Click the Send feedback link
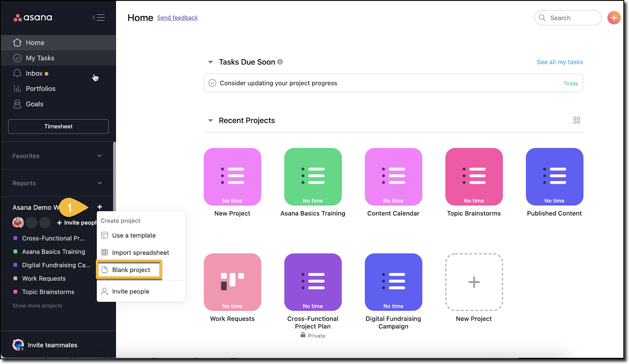 click(x=177, y=18)
